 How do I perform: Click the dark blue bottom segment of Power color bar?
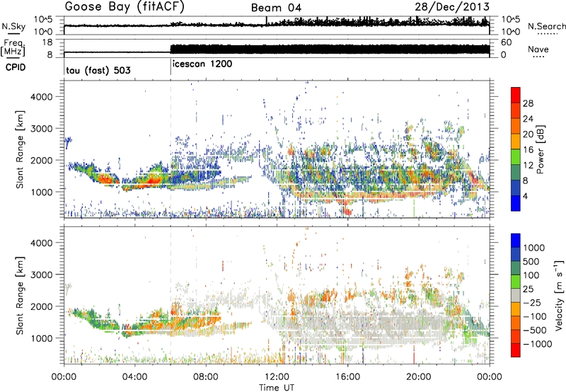coord(516,203)
